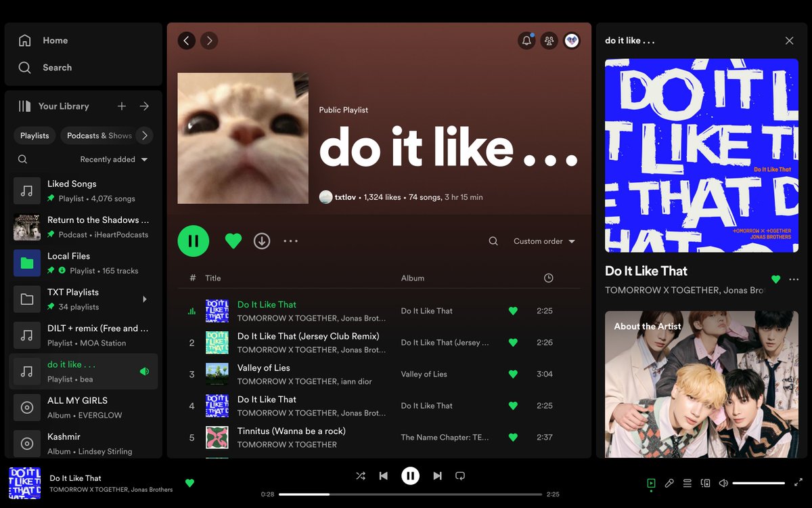812x508 pixels.
Task: Open the txtlov profile link
Action: click(x=345, y=197)
